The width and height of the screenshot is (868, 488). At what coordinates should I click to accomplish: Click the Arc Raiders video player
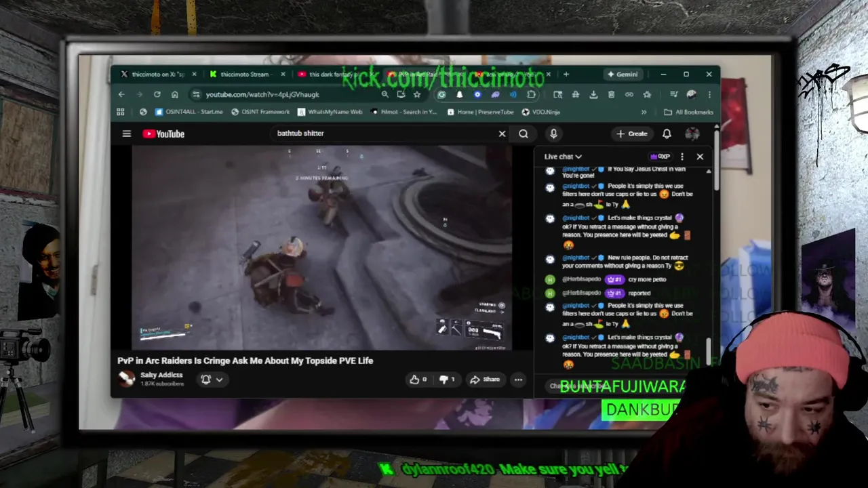[321, 248]
